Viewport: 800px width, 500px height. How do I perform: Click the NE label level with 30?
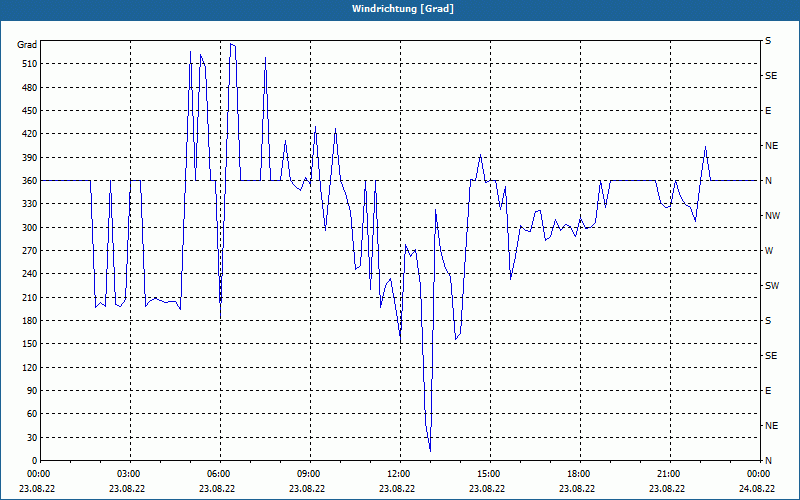click(771, 426)
